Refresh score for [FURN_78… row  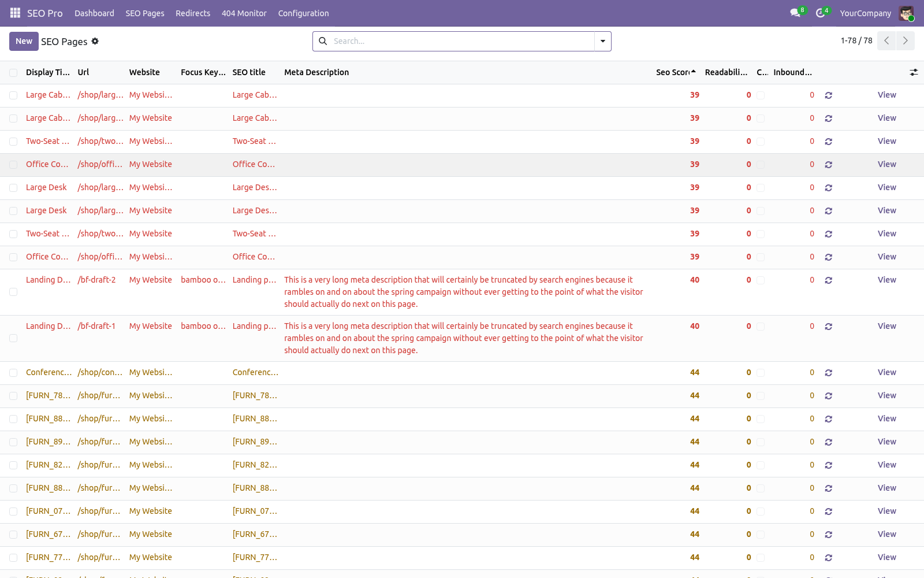coord(829,396)
